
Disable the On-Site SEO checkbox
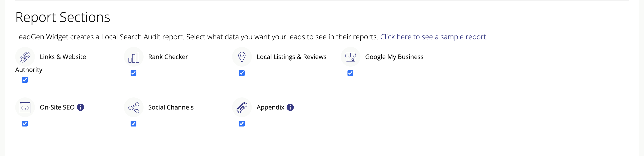point(25,123)
